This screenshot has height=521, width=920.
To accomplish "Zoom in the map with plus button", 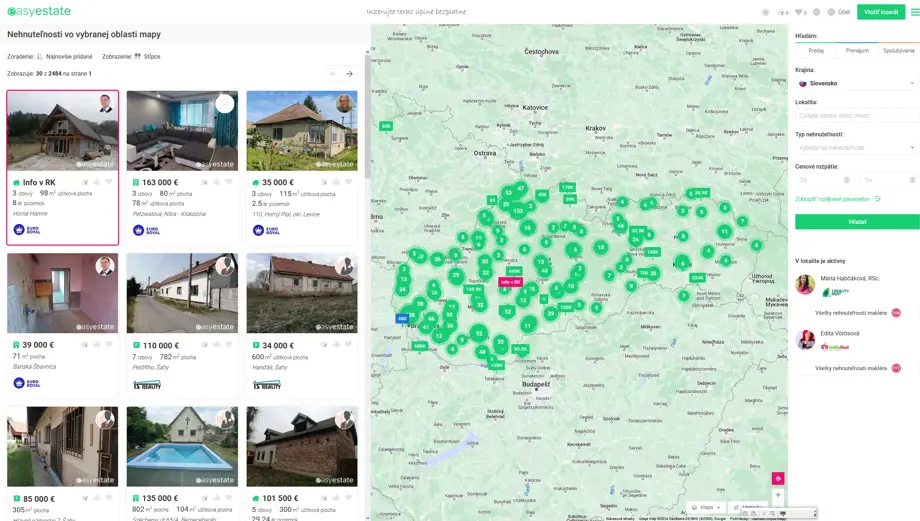I will [x=778, y=495].
